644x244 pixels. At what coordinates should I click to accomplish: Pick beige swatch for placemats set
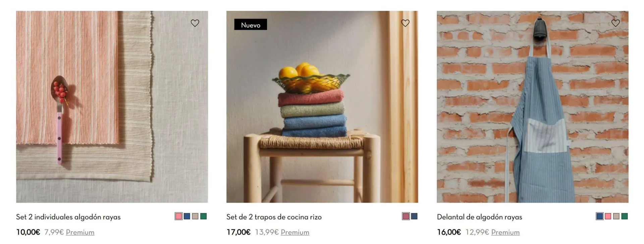(195, 216)
